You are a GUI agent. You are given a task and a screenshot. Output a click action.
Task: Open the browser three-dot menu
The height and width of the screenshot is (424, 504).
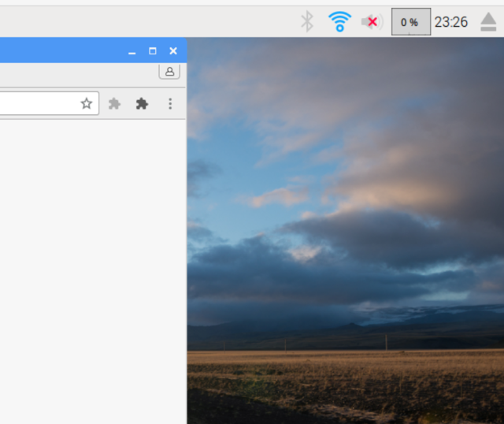pos(170,103)
